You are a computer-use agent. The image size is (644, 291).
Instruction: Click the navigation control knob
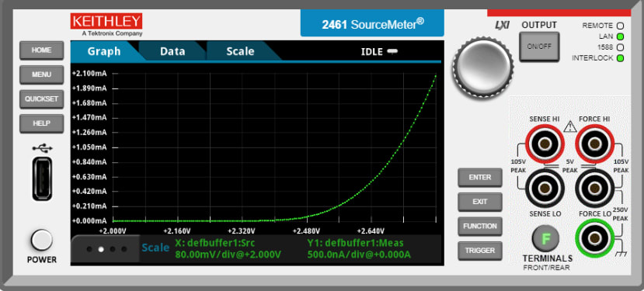(482, 67)
